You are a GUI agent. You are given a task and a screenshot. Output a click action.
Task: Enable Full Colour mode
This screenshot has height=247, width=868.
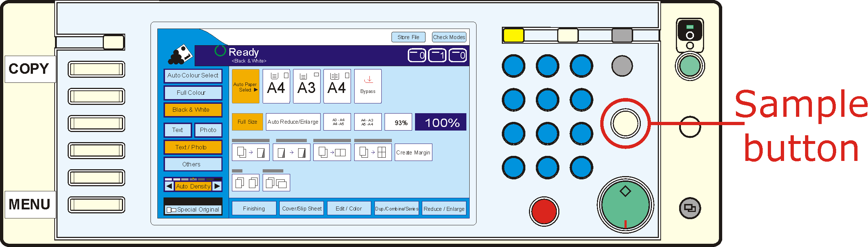click(x=193, y=93)
